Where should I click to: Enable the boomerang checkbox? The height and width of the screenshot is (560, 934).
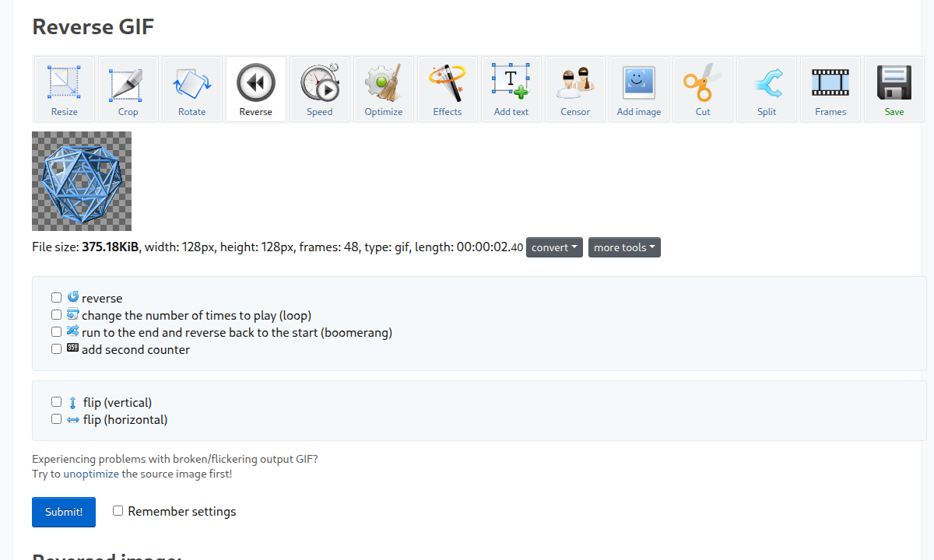pyautogui.click(x=56, y=332)
